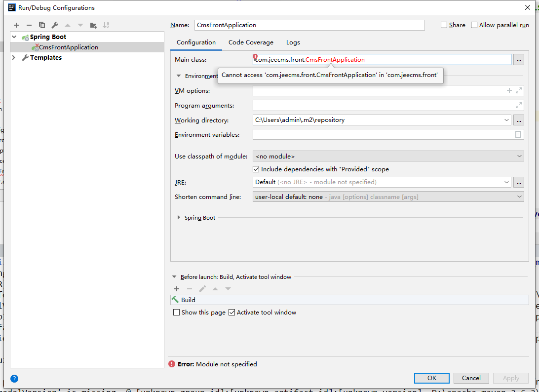Click the OK button
This screenshot has width=539, height=392.
(x=431, y=378)
